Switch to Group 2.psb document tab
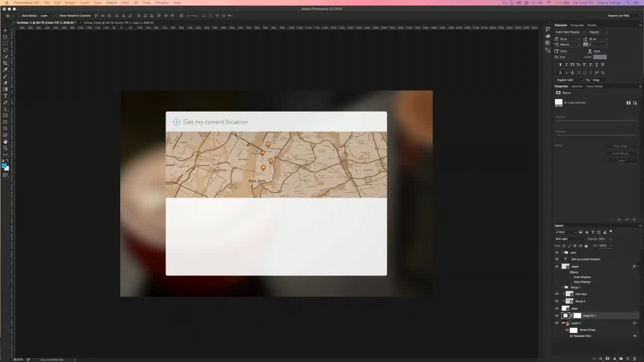Viewport: 644px width, 362px height. 119,23
